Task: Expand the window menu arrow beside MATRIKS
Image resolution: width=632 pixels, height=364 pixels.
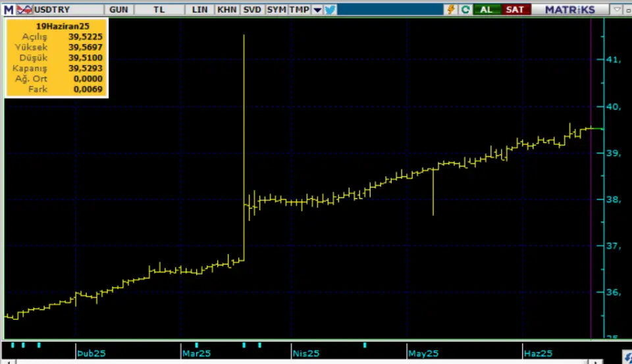Action: (x=617, y=9)
